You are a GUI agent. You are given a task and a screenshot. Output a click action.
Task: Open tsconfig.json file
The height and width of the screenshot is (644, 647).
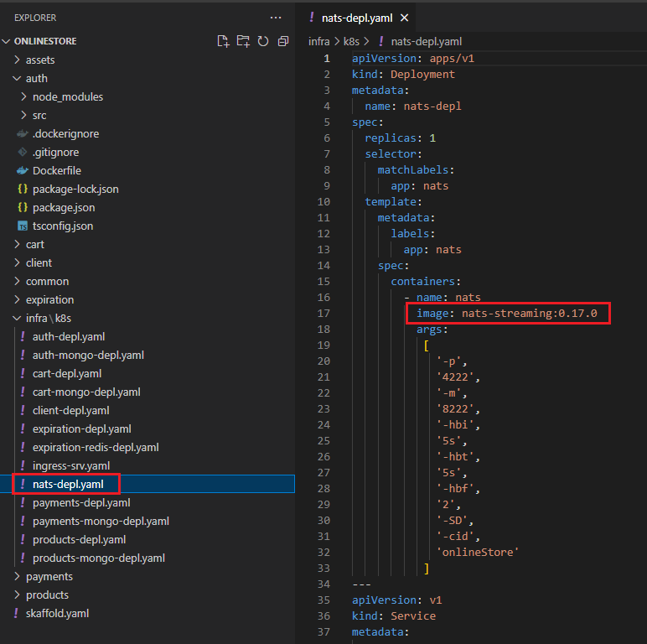pos(62,226)
